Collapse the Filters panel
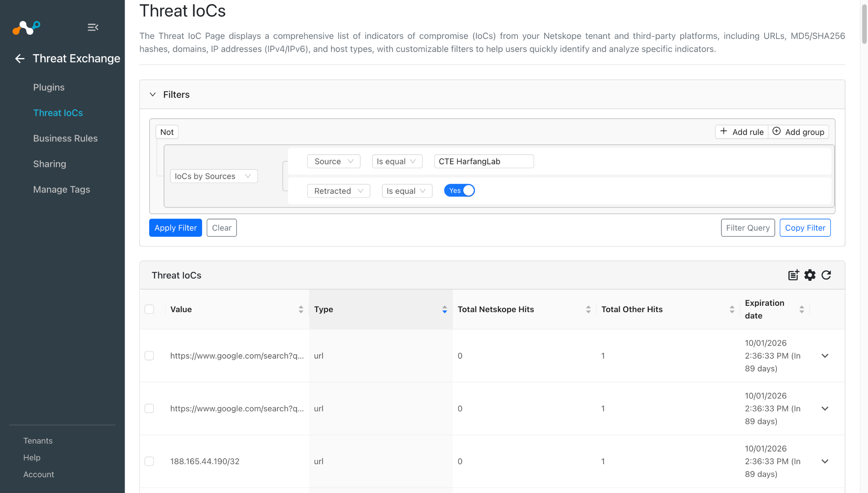Viewport: 868px width, 493px height. [x=153, y=94]
